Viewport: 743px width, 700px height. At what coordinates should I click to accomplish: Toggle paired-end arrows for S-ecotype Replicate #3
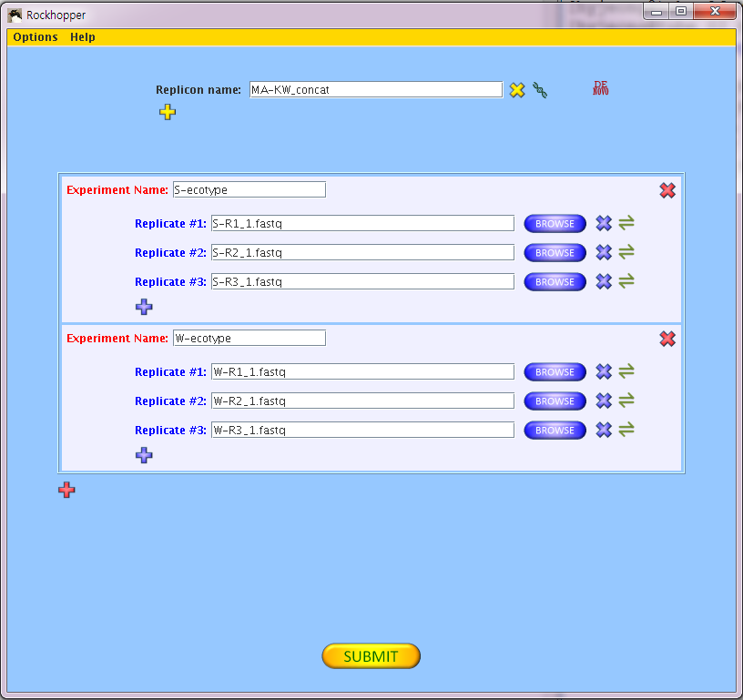click(626, 281)
